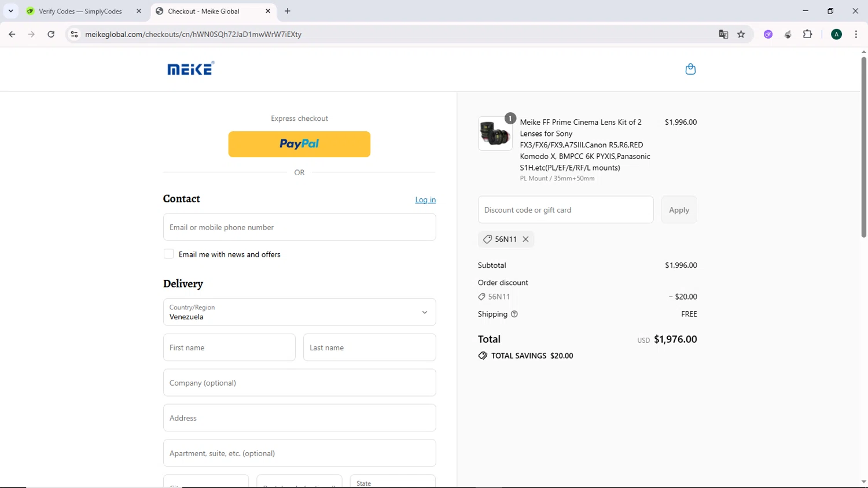Click the dark bird-like extension icon
Screen dimensions: 868x488
click(788, 34)
